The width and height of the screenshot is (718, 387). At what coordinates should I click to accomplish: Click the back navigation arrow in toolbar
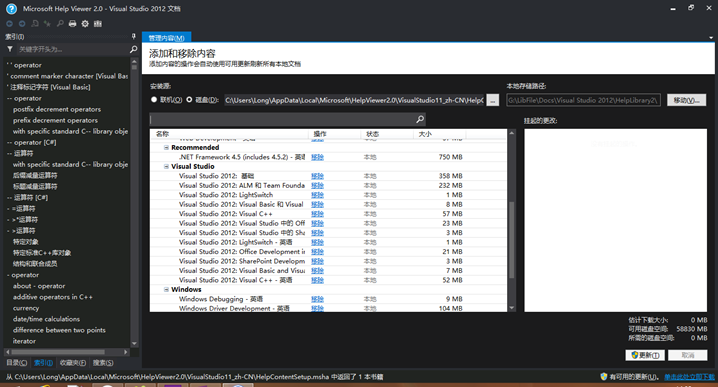click(x=9, y=23)
